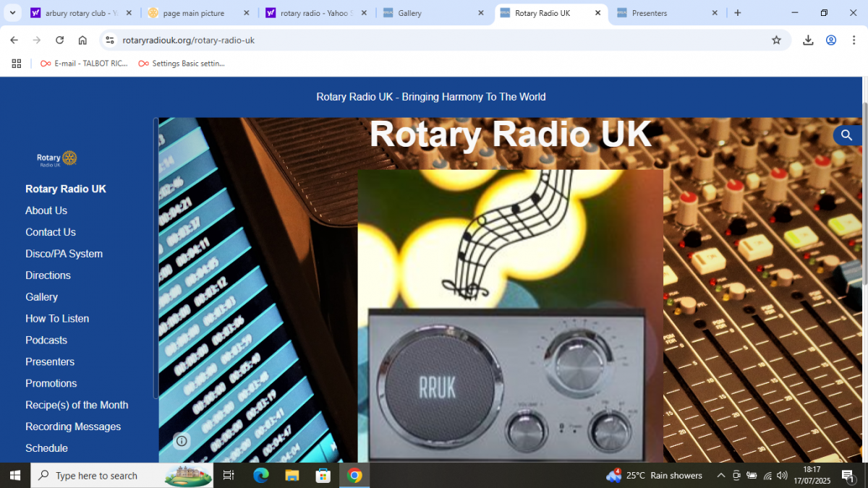Open Microsoft Edge from the taskbar

point(260,476)
